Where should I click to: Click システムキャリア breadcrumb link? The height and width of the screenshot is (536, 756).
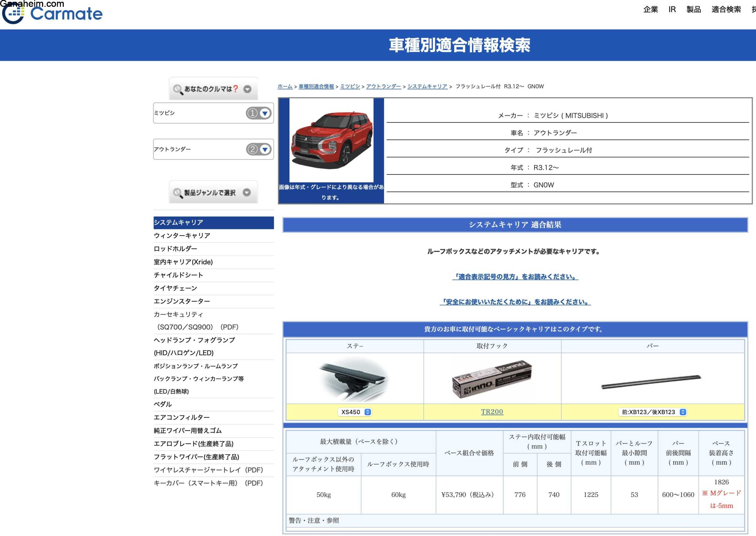coord(427,87)
